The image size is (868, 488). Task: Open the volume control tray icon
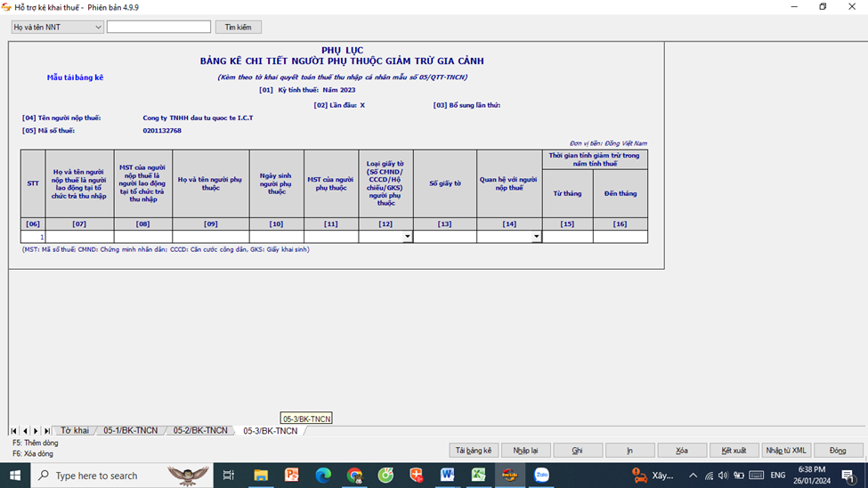(723, 476)
